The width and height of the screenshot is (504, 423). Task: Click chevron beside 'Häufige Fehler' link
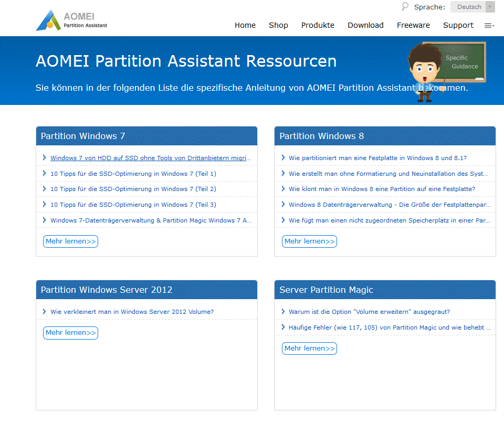283,327
